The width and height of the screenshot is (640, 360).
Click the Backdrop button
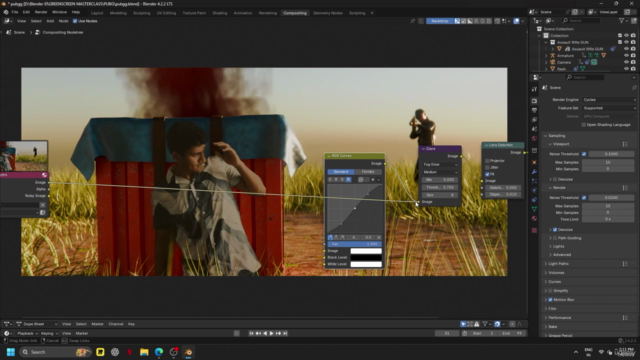pyautogui.click(x=440, y=21)
